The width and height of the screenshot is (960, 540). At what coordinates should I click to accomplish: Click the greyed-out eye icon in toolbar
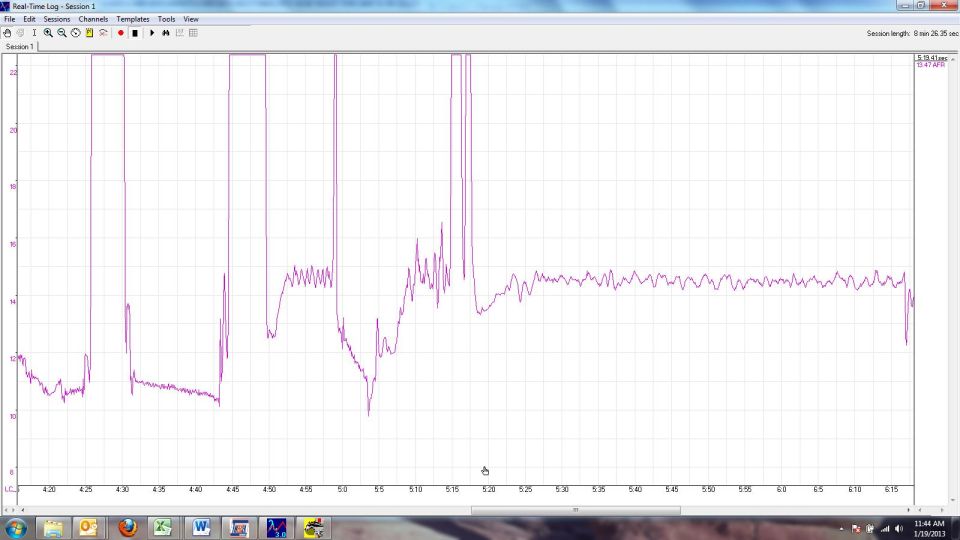click(103, 33)
